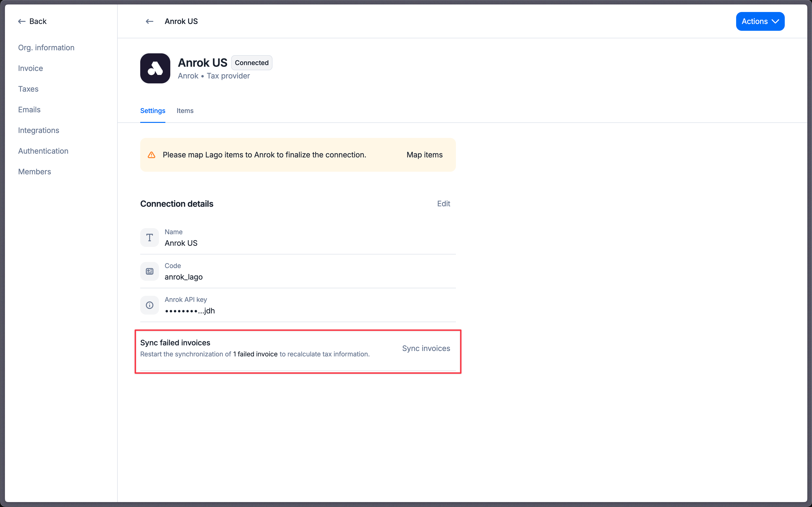
Task: Click the masked API key value ending in jdh
Action: (x=190, y=311)
